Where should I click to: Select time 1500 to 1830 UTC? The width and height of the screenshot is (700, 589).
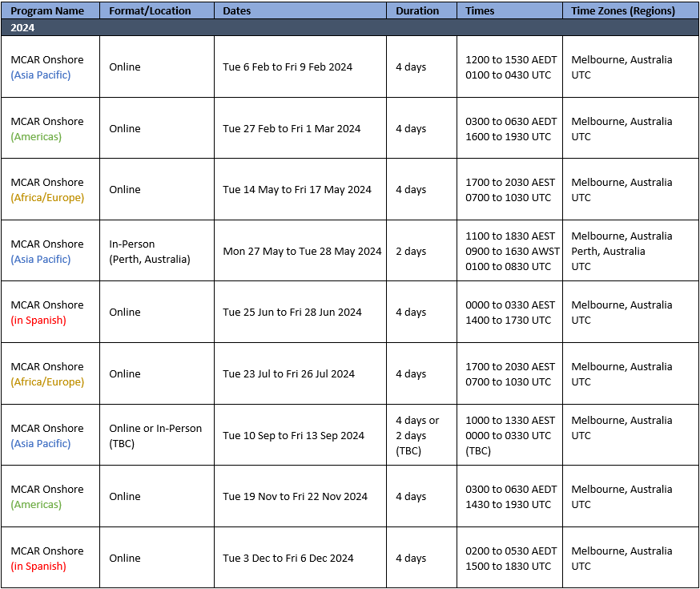[509, 567]
